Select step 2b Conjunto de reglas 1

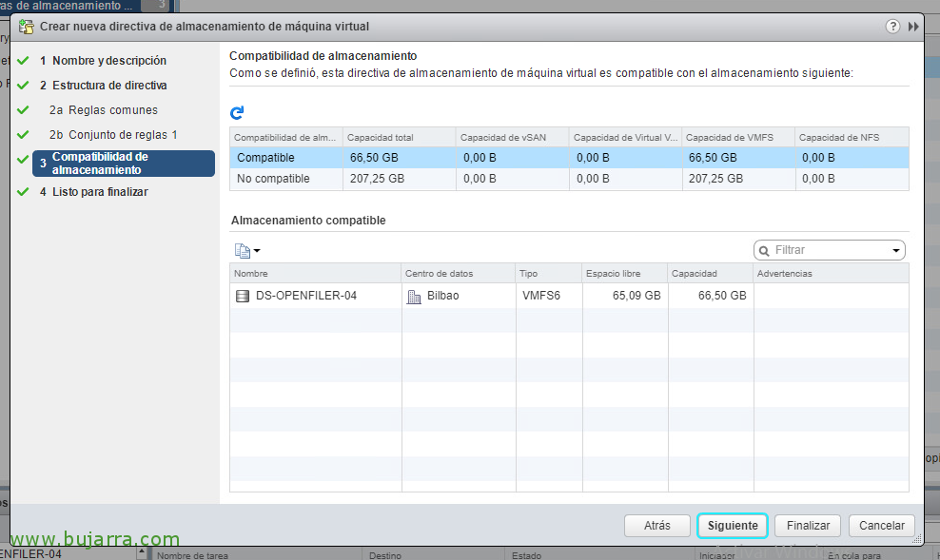coord(123,135)
